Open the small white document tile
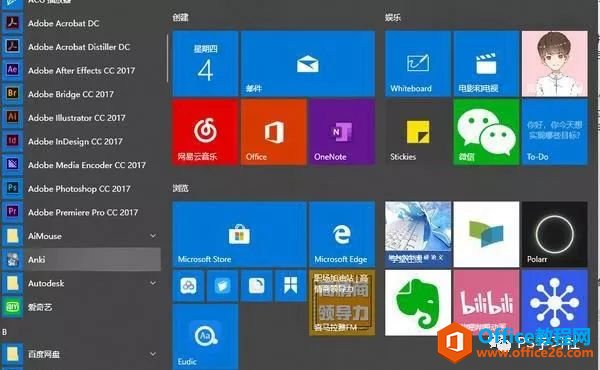This screenshot has height=370, width=600. coord(256,285)
